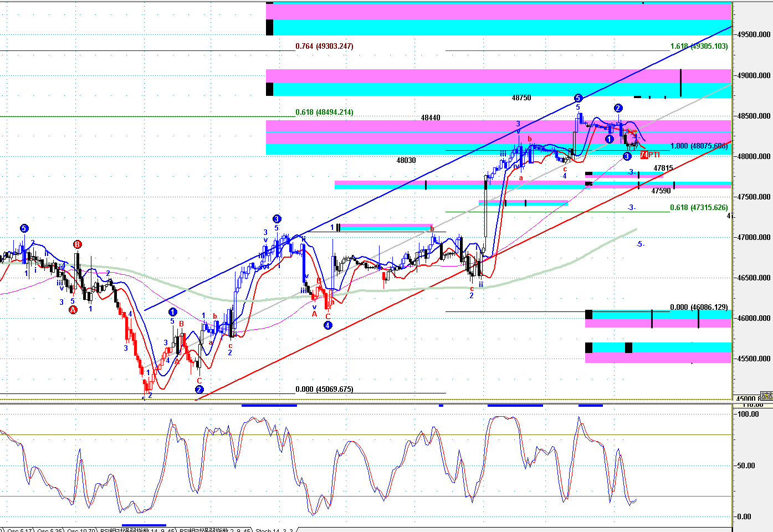Select the 1.000 (48075.606) Fibonacci label
Viewport: 773px width, 532px height.
point(699,146)
